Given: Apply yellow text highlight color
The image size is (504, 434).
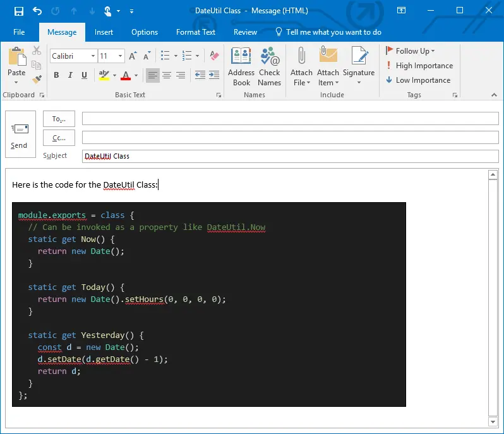Looking at the screenshot, I should (x=104, y=75).
